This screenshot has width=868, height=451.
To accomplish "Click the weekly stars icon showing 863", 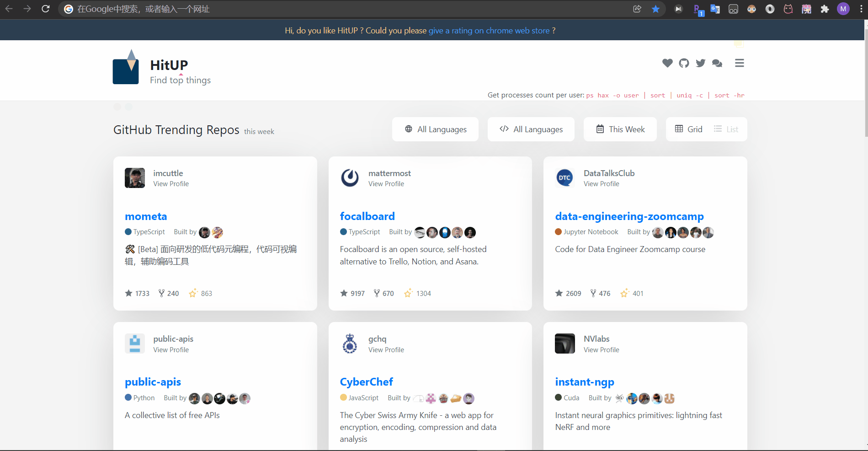I will tap(193, 293).
